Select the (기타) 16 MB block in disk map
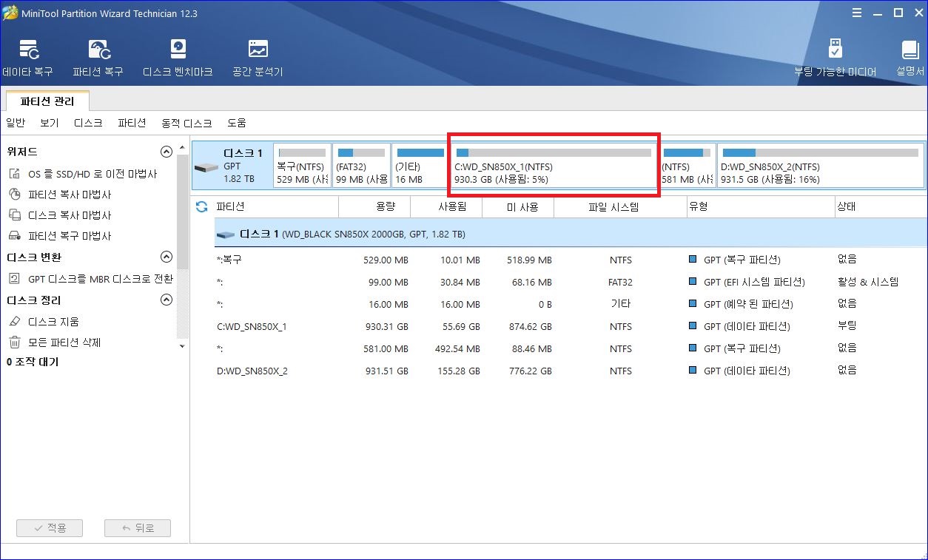This screenshot has width=928, height=560. tap(420, 166)
